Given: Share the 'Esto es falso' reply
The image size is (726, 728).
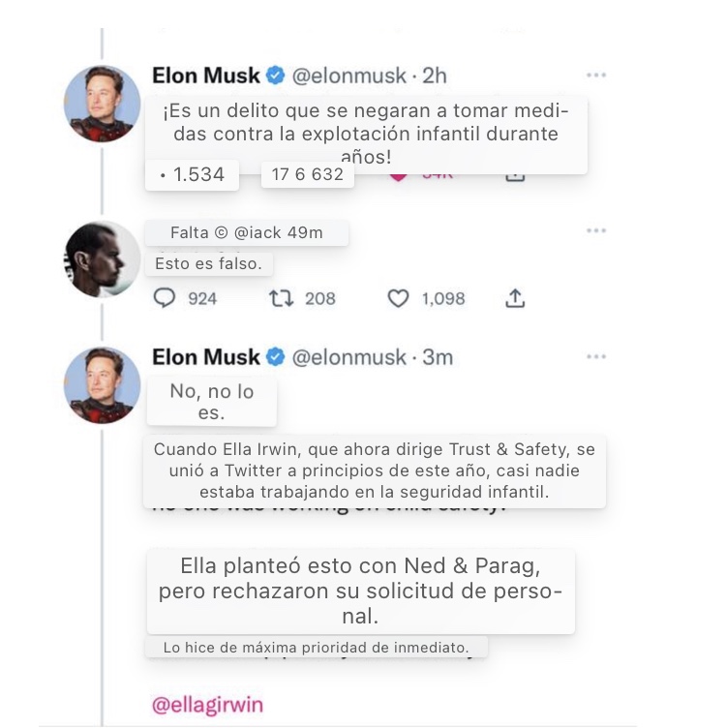Looking at the screenshot, I should [x=515, y=298].
